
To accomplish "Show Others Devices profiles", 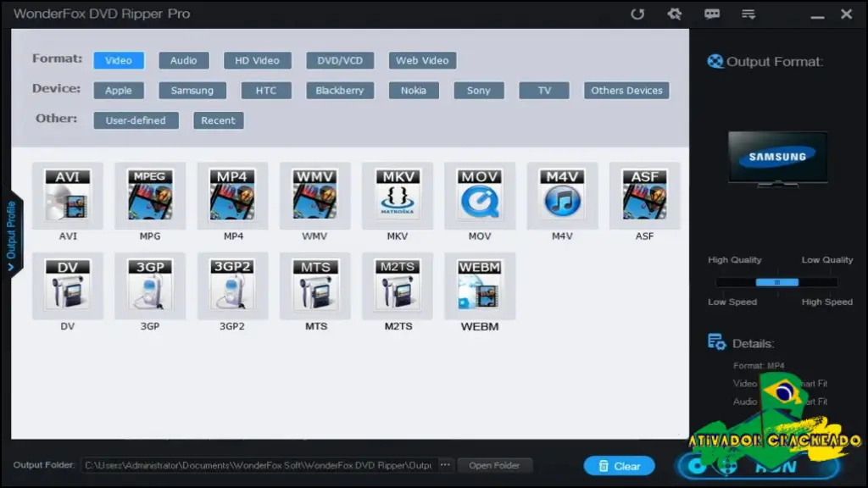I will tap(626, 90).
